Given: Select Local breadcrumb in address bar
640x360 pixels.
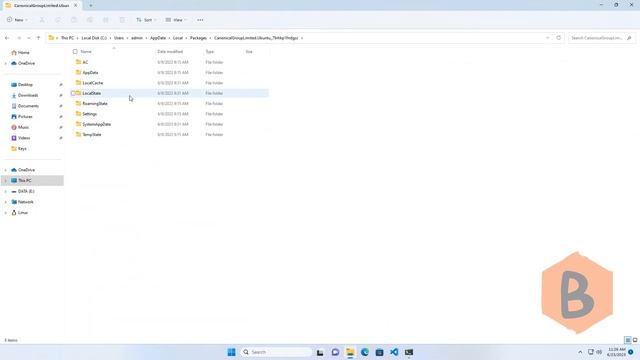Looking at the screenshot, I should (x=178, y=38).
